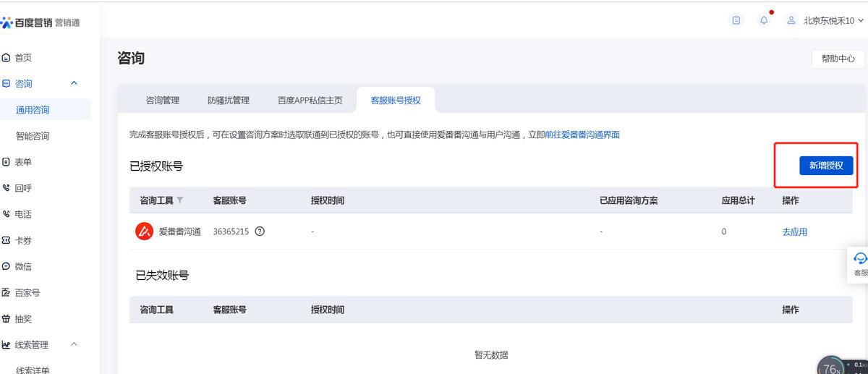Screen dimensions: 868x374
Task: Click the 百度营销 logo icon
Action: pos(6,22)
